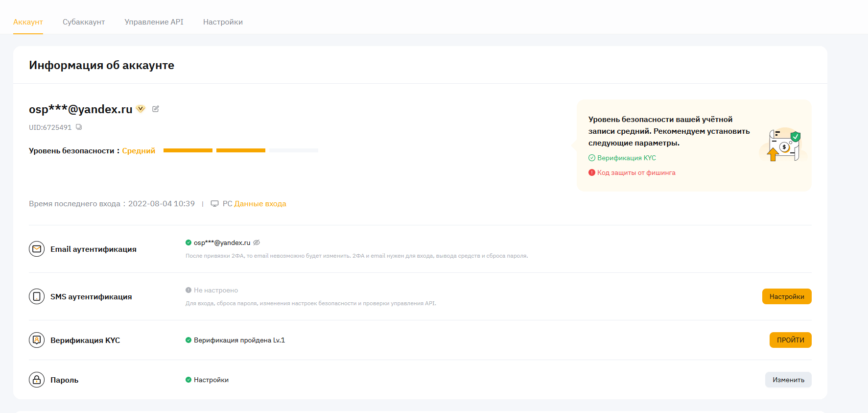
Task: Toggle email visibility with the eye icon
Action: pyautogui.click(x=257, y=243)
